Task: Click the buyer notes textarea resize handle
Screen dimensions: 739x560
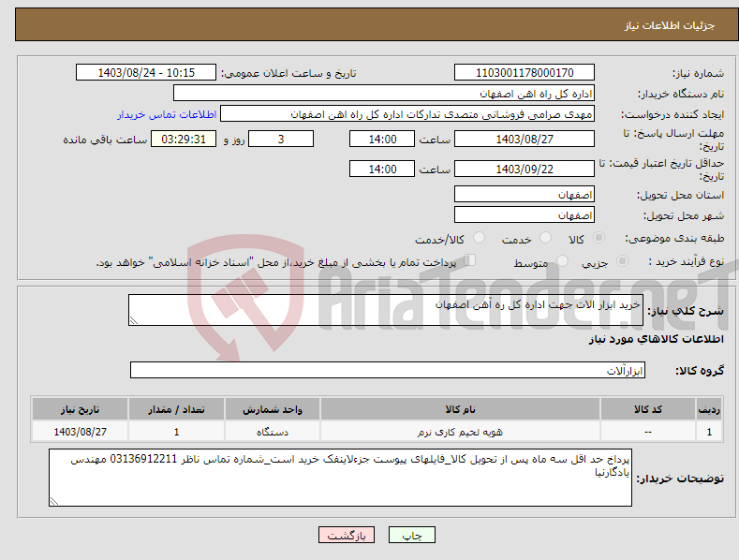Action: [54, 501]
